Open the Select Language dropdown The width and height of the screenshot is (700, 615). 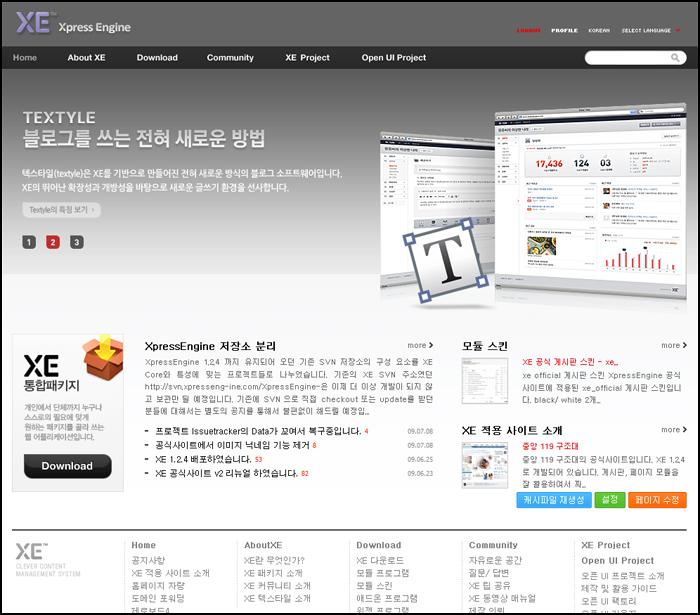(651, 30)
